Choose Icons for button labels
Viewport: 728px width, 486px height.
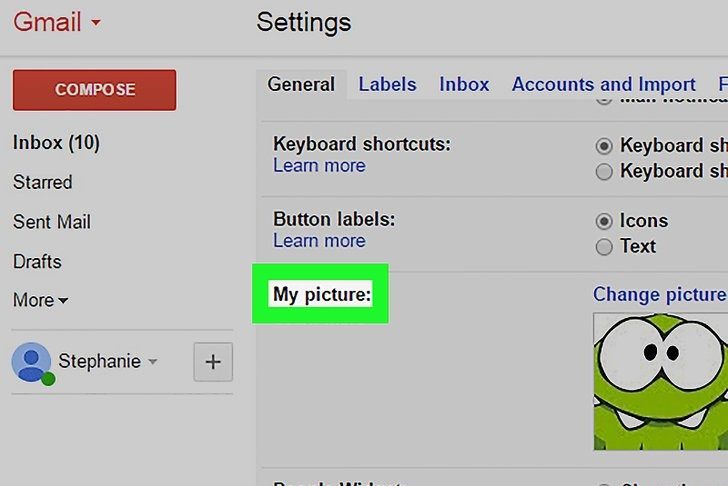(x=604, y=221)
